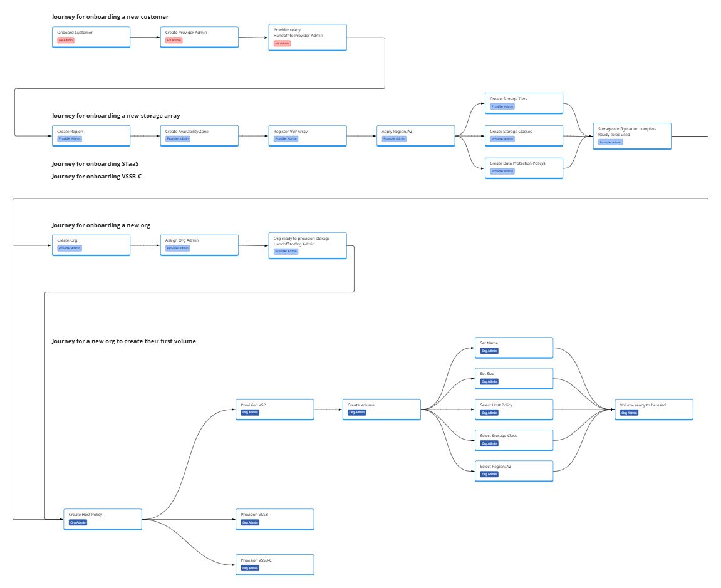
Task: Click the Org Admin tag on Provision VSSB-C
Action: pos(250,568)
